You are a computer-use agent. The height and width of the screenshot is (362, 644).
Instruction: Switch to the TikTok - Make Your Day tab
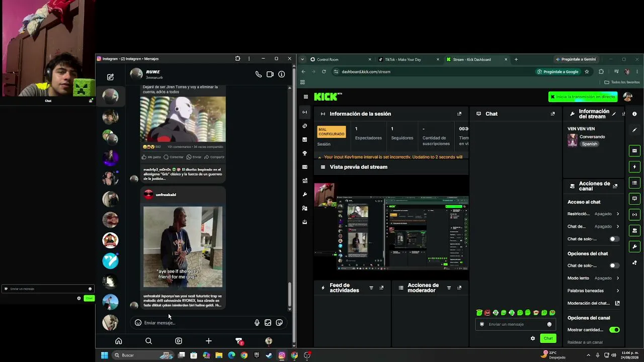[408, 59]
